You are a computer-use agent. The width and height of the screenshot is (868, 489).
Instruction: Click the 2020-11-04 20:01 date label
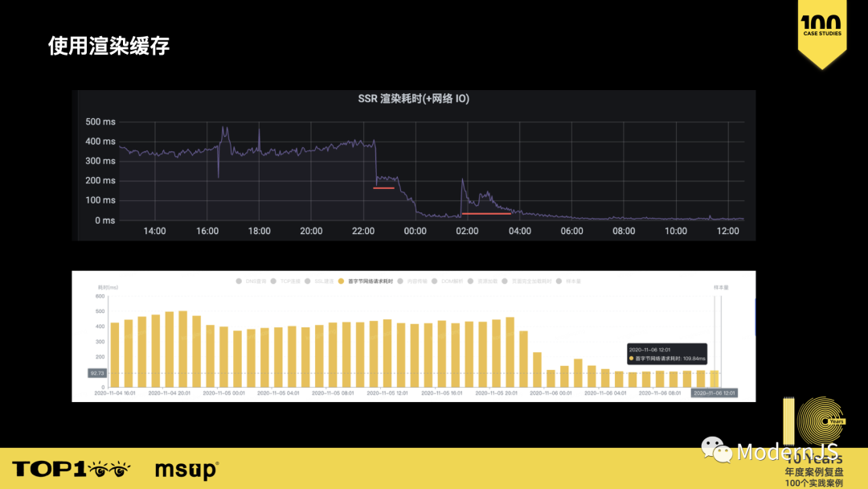tap(169, 393)
